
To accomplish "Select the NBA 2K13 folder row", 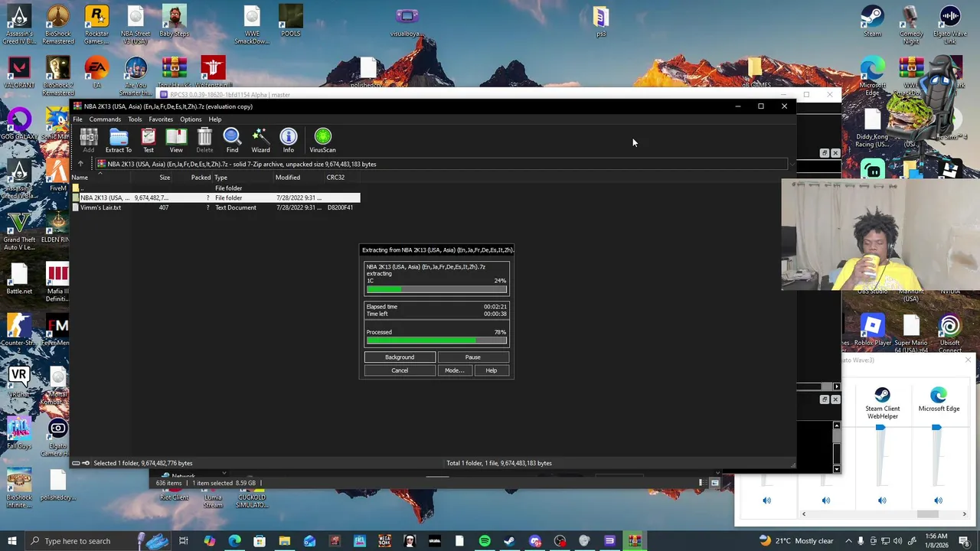I will [215, 197].
